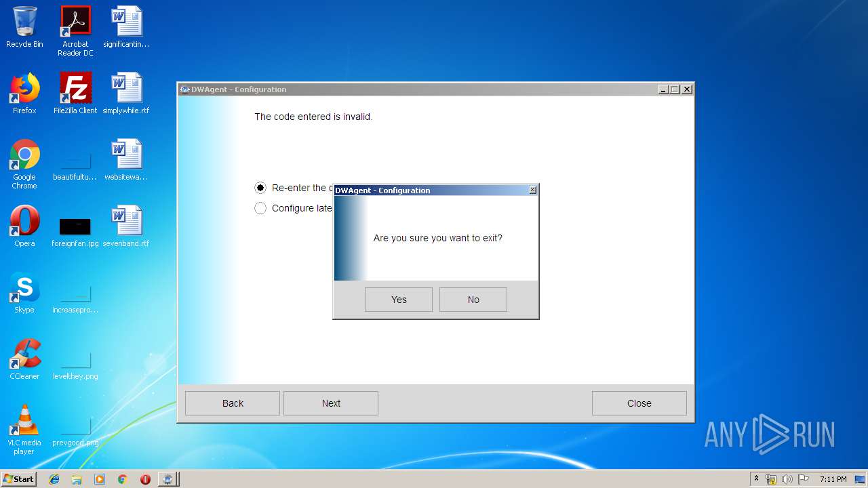
Task: Select the Re-enter the code option
Action: pyautogui.click(x=260, y=188)
